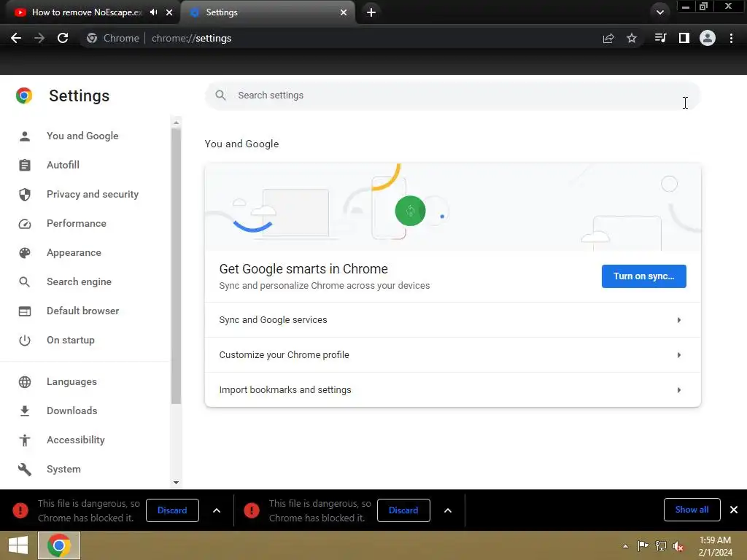Expand Import bookmarks and settings arrow

click(x=679, y=390)
